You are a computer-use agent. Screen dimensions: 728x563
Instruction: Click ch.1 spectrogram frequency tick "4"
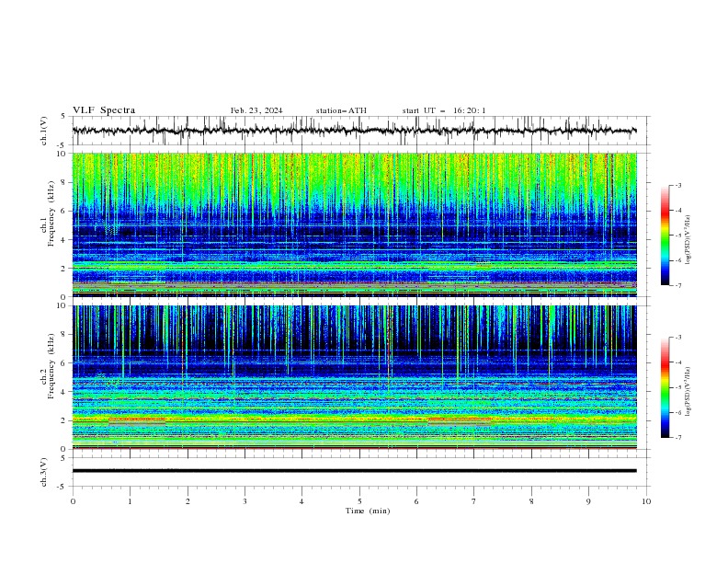64,240
